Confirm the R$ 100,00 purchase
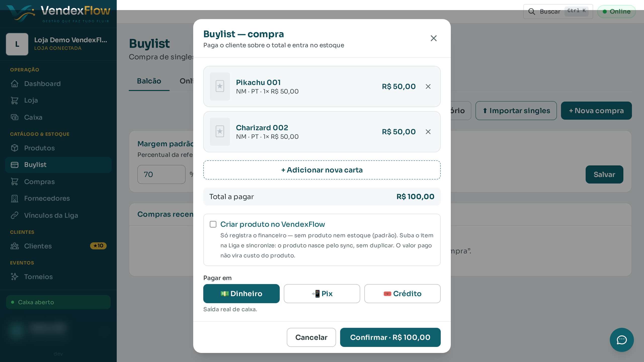The width and height of the screenshot is (644, 362). coord(390,337)
